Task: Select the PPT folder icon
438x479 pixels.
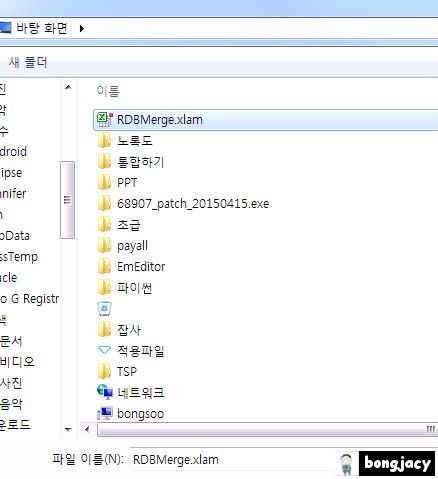Action: 104,183
